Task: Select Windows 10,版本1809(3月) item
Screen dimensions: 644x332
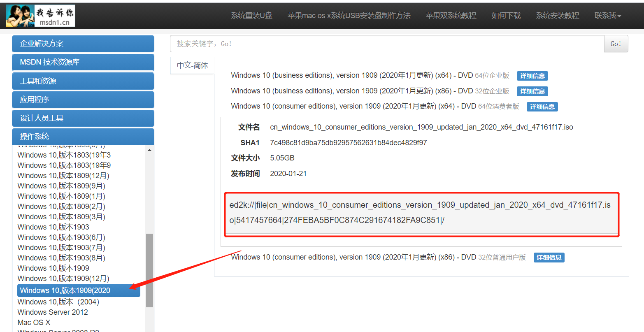Action: [61, 217]
